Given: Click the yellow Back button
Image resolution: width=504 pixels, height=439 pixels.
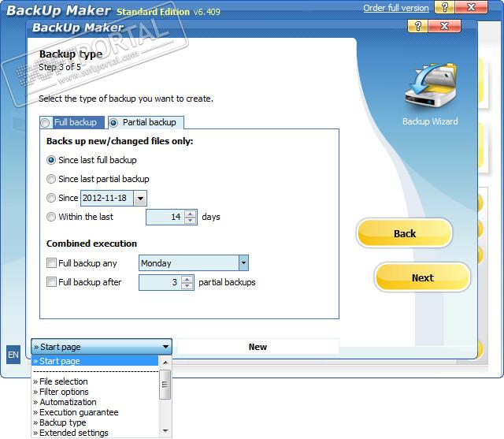Looking at the screenshot, I should click(405, 233).
